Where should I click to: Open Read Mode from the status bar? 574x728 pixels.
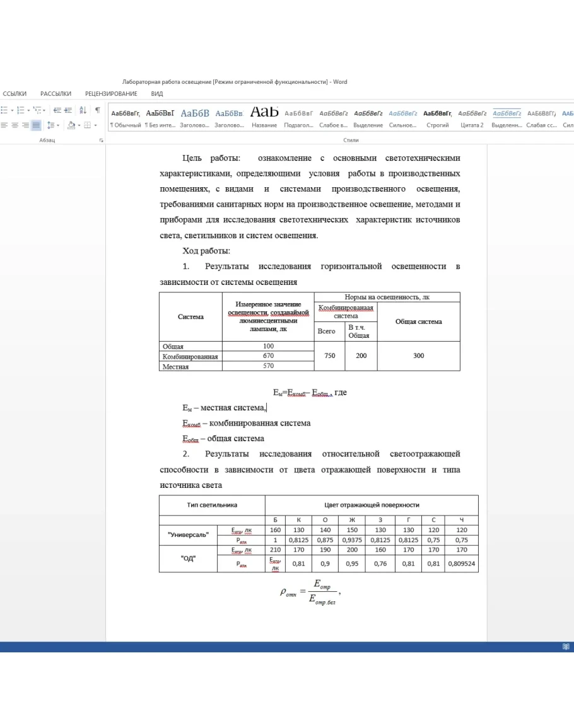click(565, 647)
